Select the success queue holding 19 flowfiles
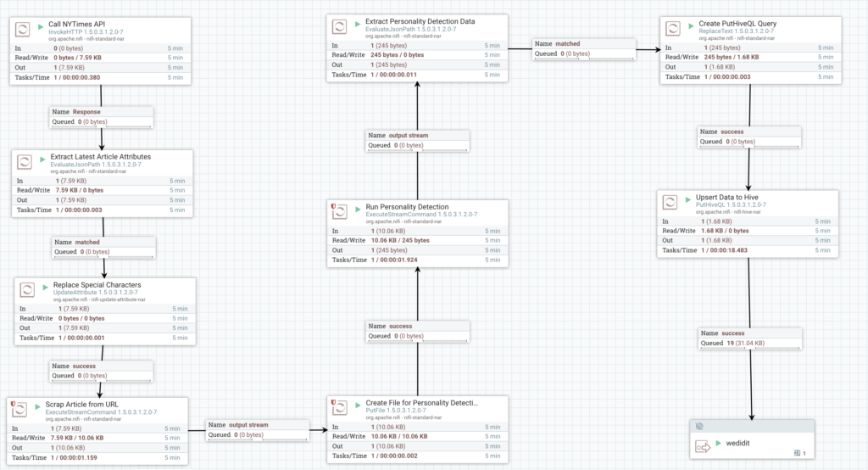The width and height of the screenshot is (868, 470). point(750,339)
